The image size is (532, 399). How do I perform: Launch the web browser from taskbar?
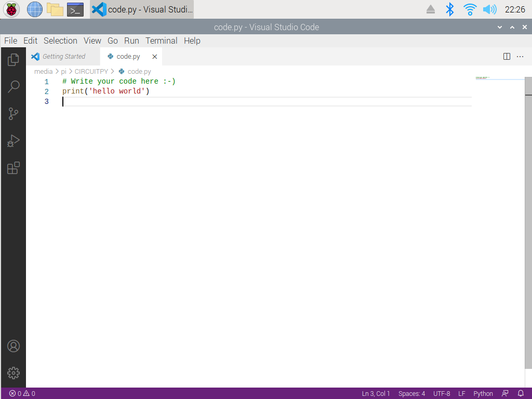point(35,9)
